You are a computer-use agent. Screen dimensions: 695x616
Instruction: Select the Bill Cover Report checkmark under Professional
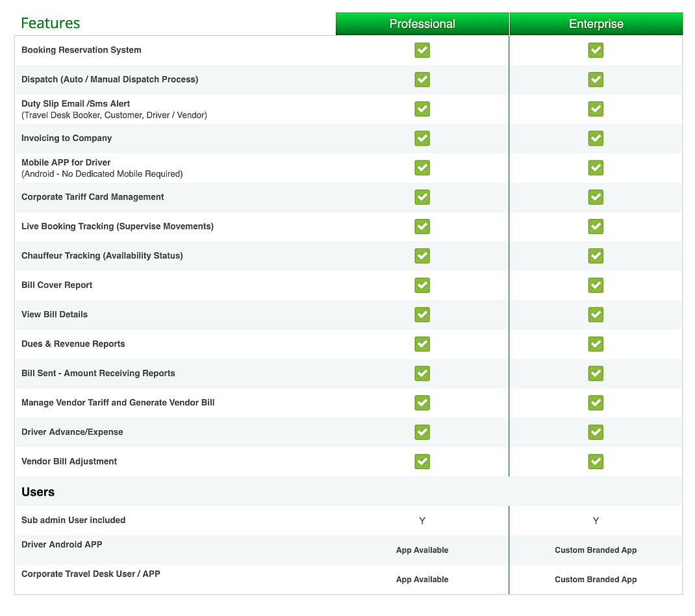coord(422,285)
